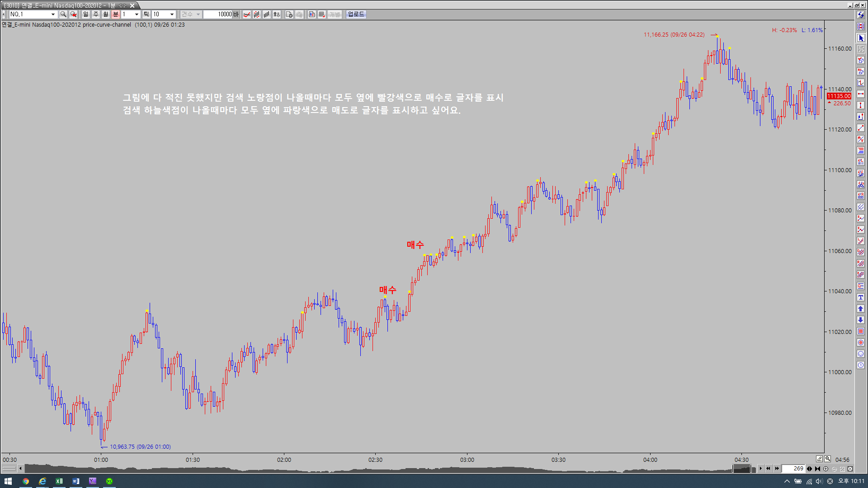868x488 pixels.
Task: Click the blue up arrow marker tool
Action: point(861,309)
